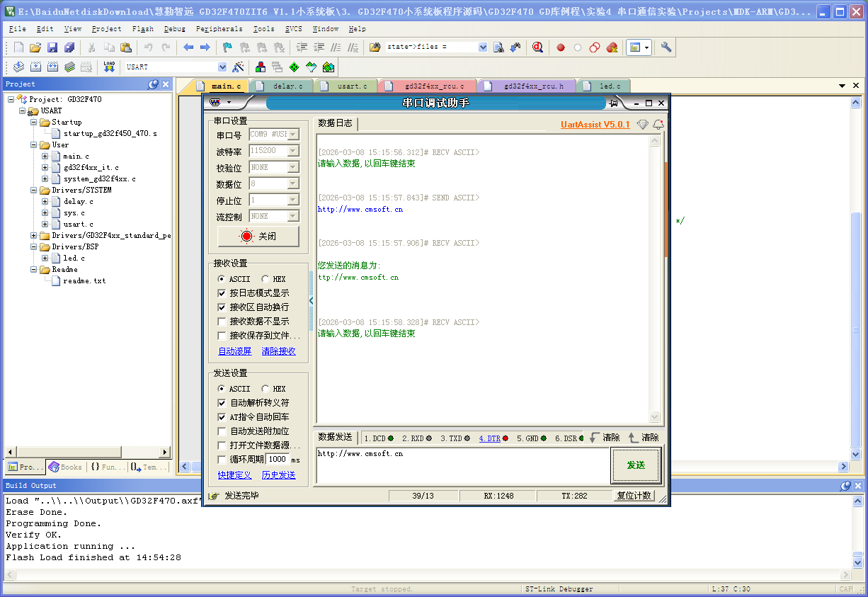Open the Peripherals menu
The width and height of the screenshot is (868, 597).
(x=219, y=29)
